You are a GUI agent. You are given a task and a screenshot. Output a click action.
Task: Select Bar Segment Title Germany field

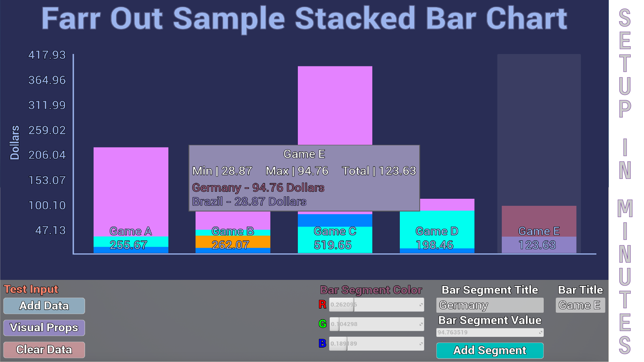[489, 305]
